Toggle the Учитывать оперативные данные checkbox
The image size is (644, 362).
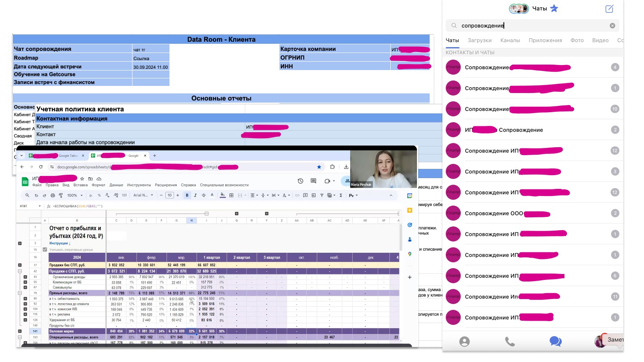[x=45, y=249]
